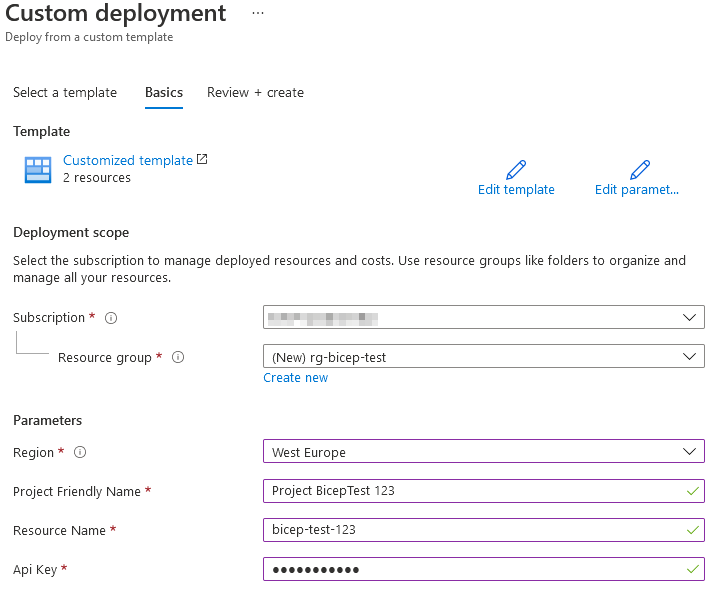Select the Basics tab

click(164, 92)
